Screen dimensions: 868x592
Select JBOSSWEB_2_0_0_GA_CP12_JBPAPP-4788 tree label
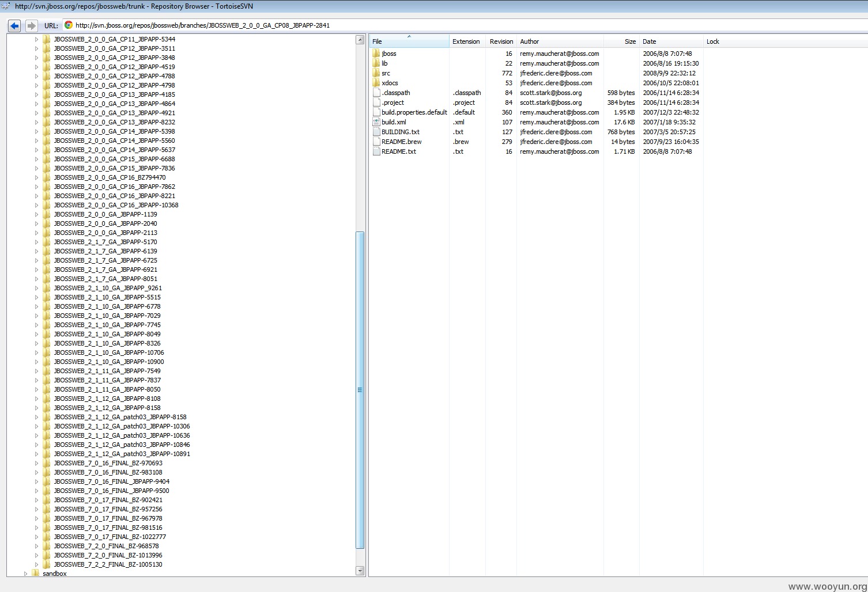click(x=114, y=76)
